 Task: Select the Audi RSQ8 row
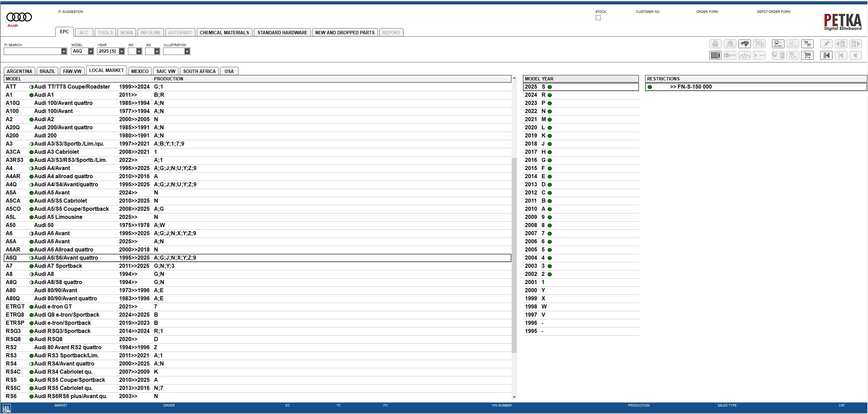pos(258,339)
